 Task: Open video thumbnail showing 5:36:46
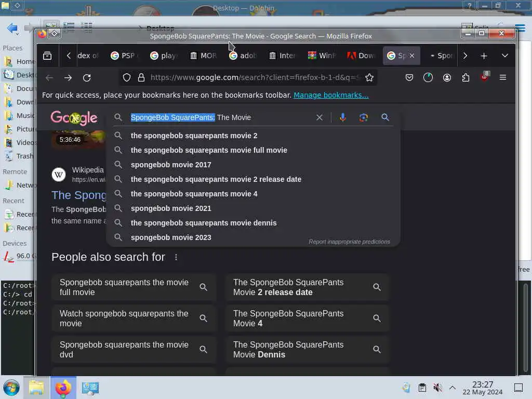pos(79,139)
